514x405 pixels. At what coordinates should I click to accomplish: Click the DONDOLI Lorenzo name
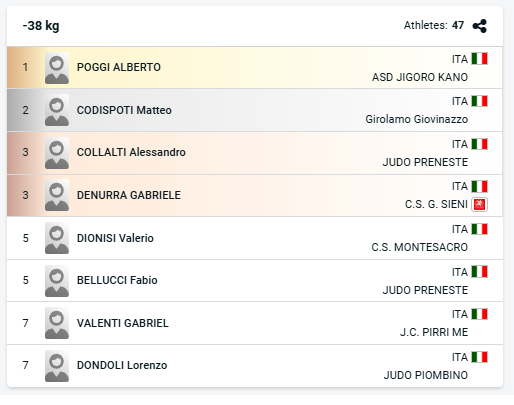tap(122, 365)
